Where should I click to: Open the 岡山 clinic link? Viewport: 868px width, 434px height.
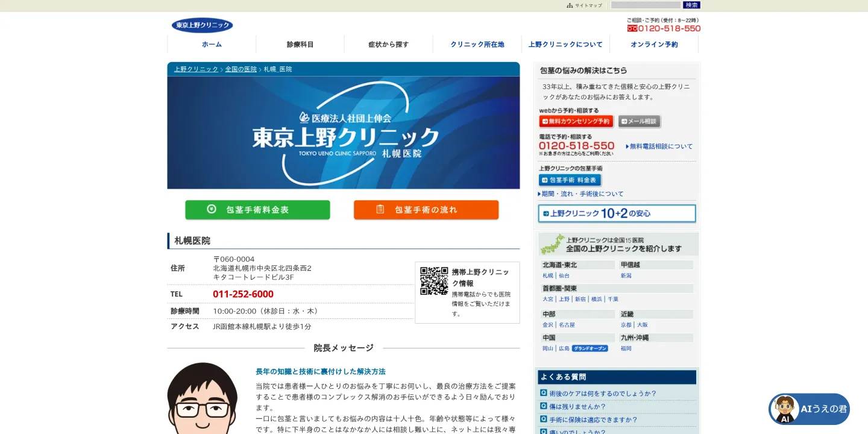(548, 348)
